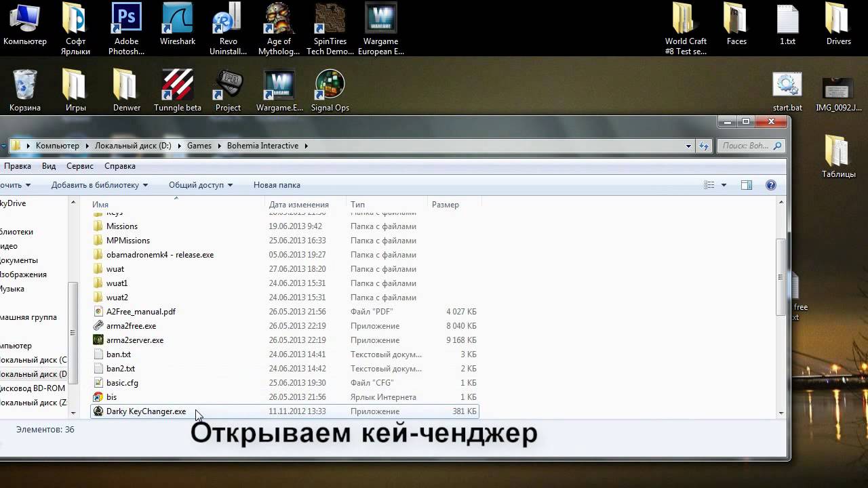
Task: Expand the arrow after Games breadcrumb
Action: point(219,146)
